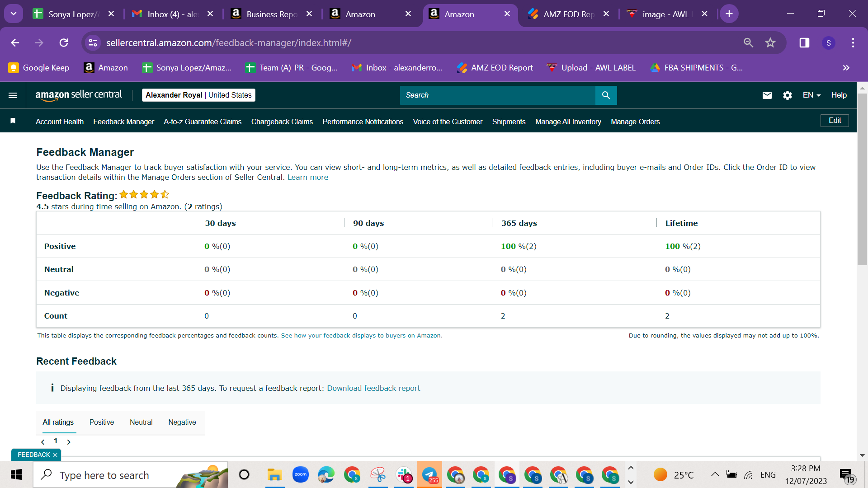The width and height of the screenshot is (868, 488).
Task: Click the Chrome zoom magnifier icon
Action: [749, 42]
